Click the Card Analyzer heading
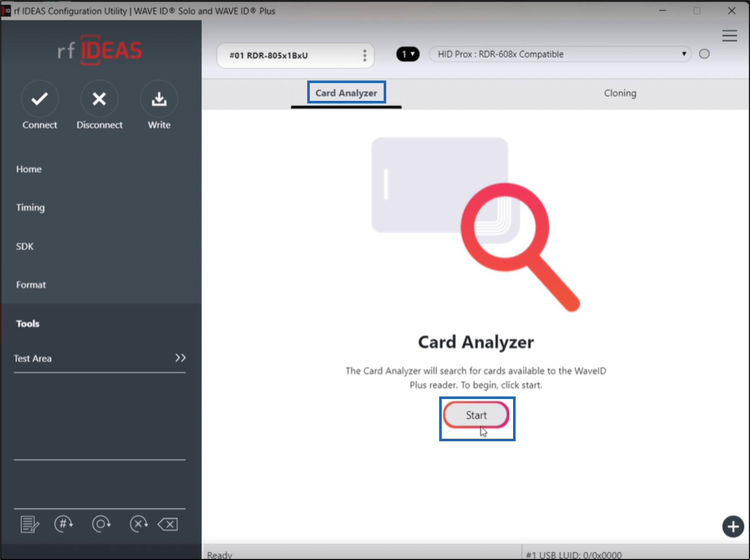Screen dimensions: 750x560 [476, 342]
